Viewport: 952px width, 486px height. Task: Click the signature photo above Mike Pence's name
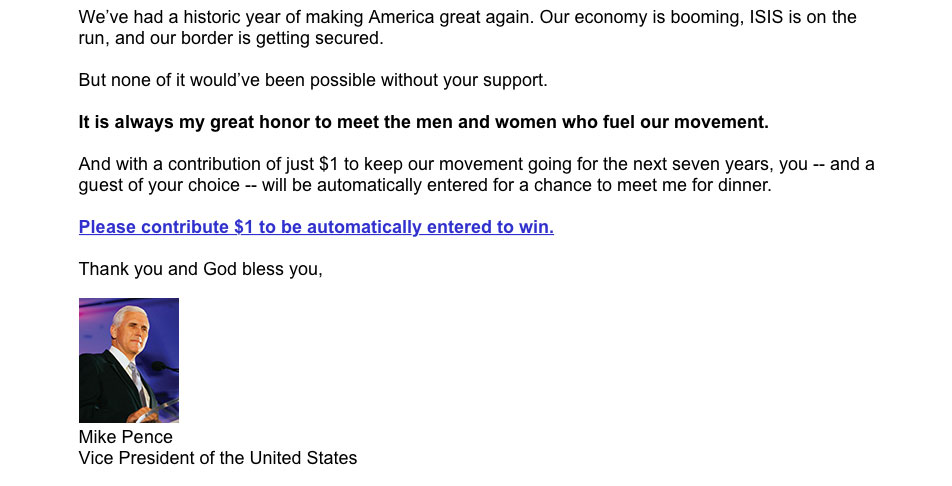click(x=129, y=360)
